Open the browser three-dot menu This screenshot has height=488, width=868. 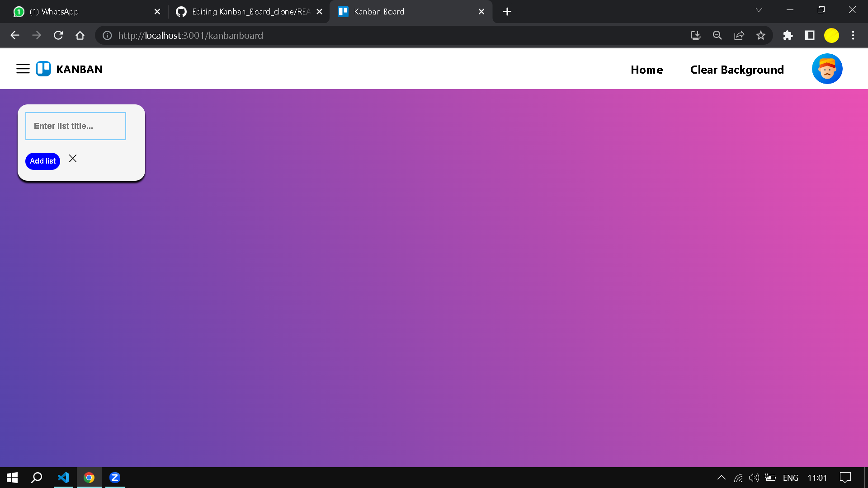tap(854, 35)
